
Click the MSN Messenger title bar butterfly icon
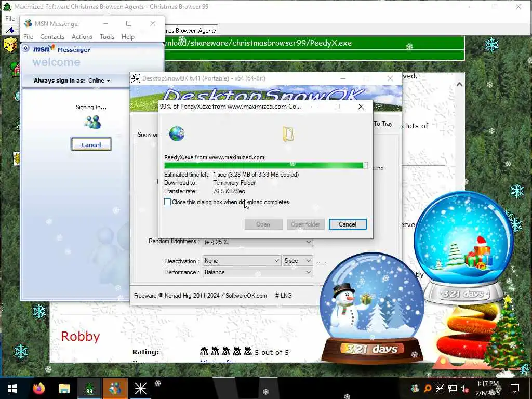pyautogui.click(x=28, y=23)
